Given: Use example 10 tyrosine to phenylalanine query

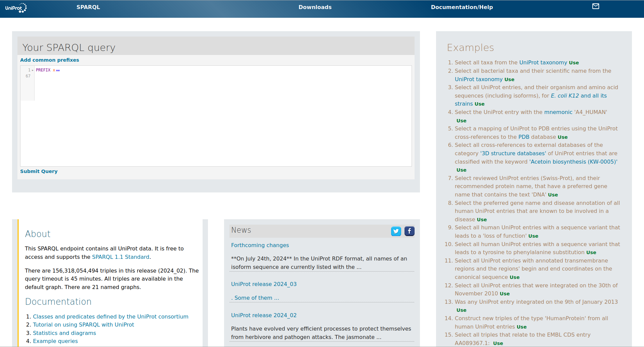Looking at the screenshot, I should click(x=591, y=252).
